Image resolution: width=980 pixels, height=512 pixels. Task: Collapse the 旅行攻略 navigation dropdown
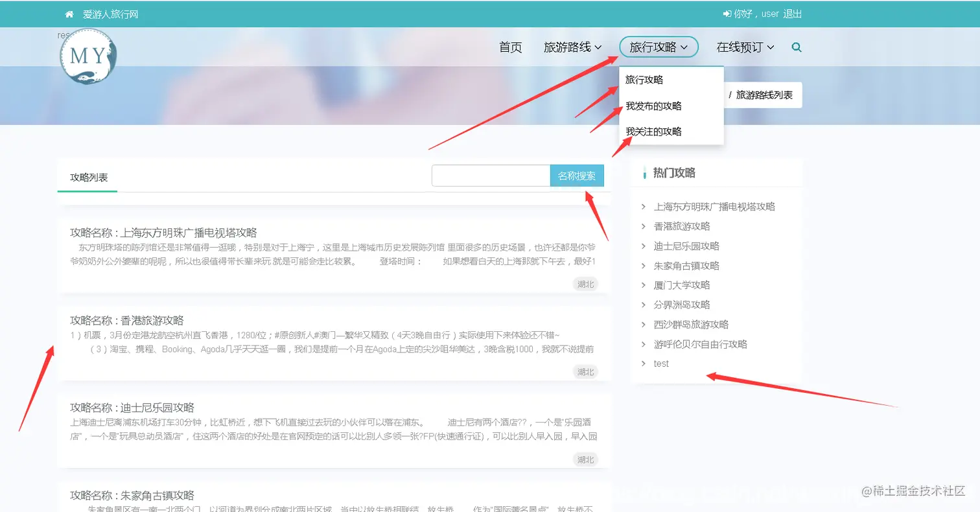659,47
